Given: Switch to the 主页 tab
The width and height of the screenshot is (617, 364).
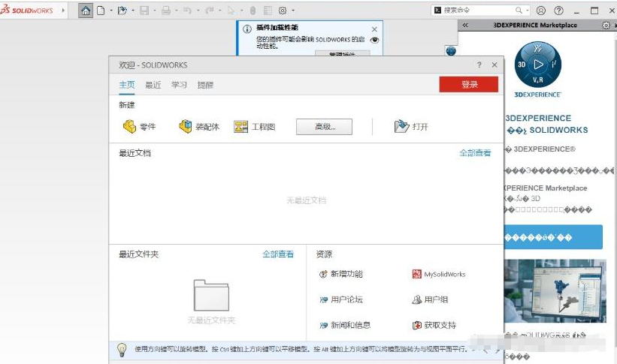Looking at the screenshot, I should click(127, 85).
